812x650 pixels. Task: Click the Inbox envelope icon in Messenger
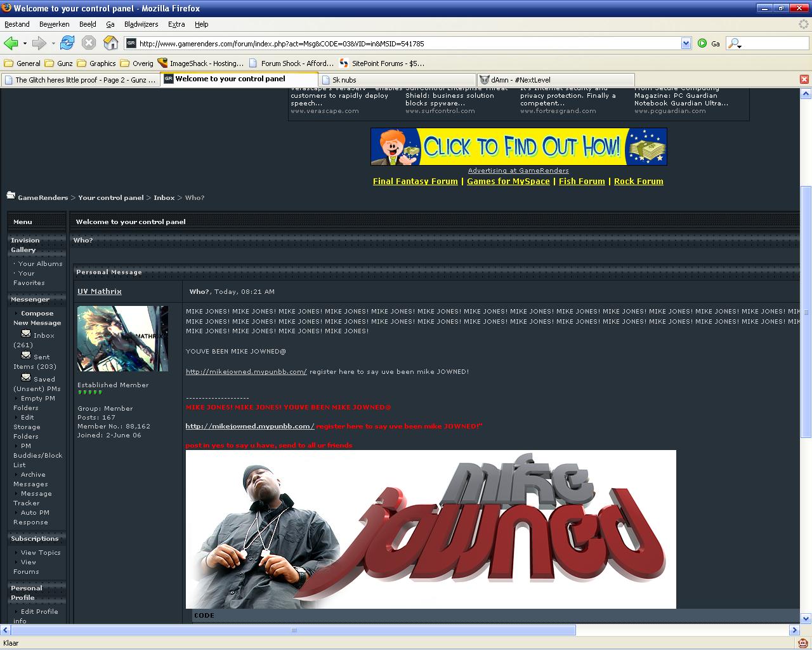pos(26,333)
